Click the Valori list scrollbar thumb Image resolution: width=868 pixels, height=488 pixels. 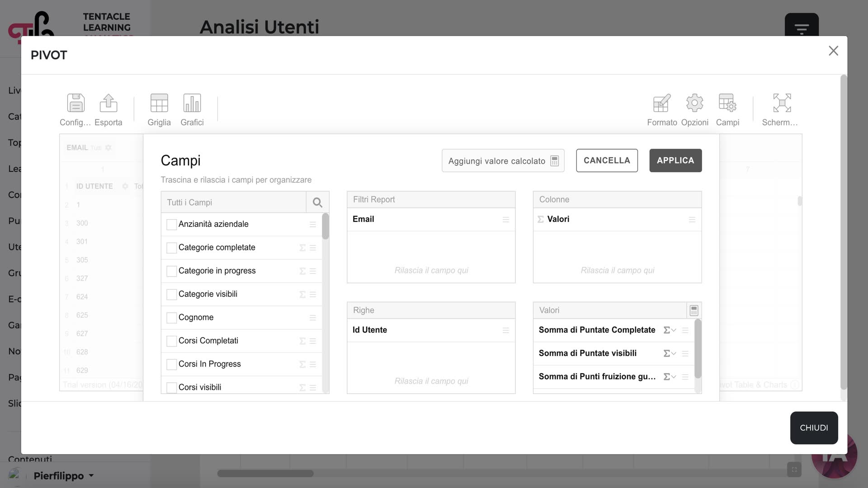click(x=698, y=349)
